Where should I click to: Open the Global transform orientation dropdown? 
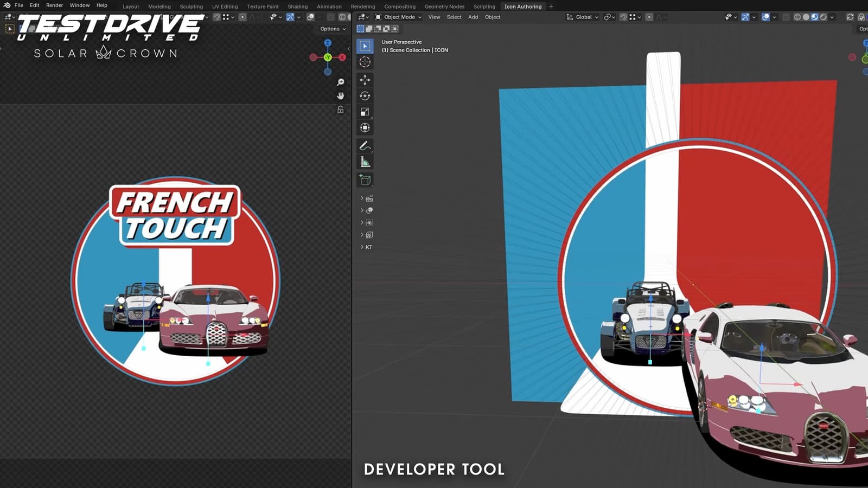pos(583,17)
